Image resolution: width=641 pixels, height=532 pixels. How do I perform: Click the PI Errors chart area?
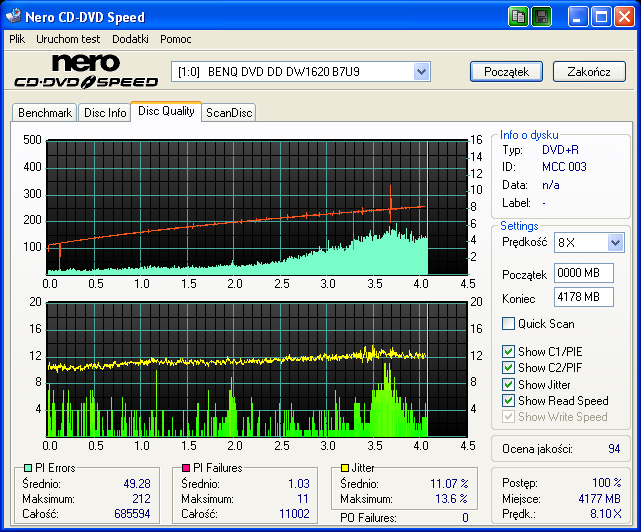tap(257, 207)
